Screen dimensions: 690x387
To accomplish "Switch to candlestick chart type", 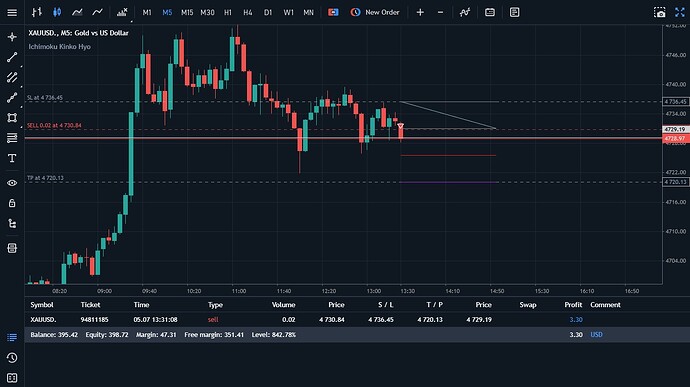I will [x=57, y=12].
